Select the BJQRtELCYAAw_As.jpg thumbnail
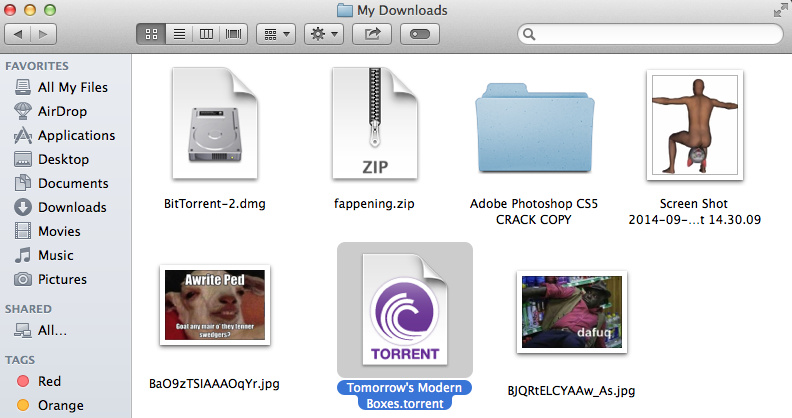This screenshot has height=418, width=792. point(572,312)
